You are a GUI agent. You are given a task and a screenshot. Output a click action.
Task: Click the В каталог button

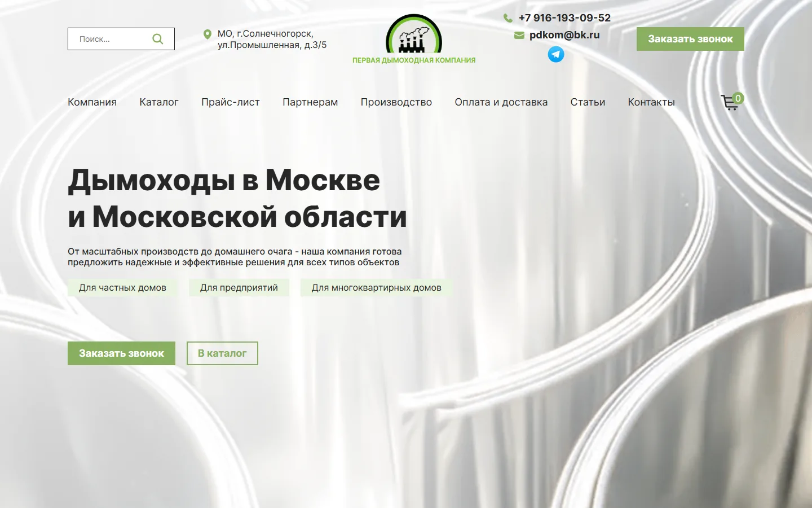click(x=222, y=353)
